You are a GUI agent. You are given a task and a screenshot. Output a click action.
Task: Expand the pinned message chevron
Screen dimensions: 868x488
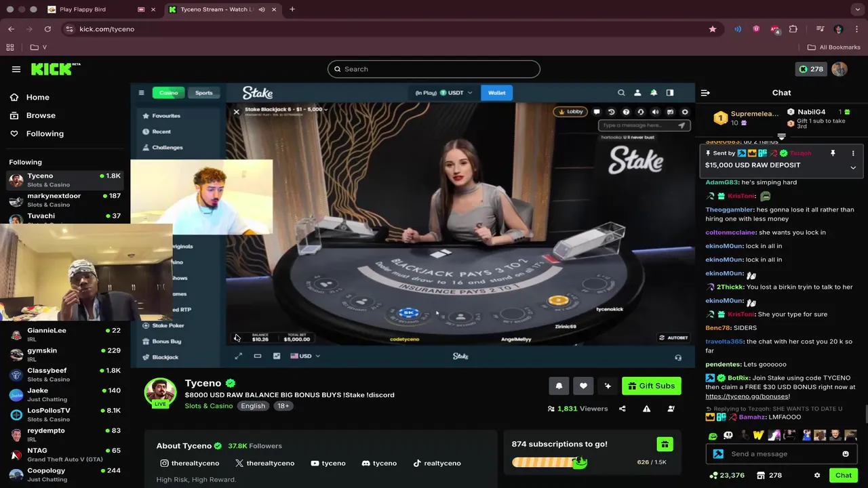pyautogui.click(x=853, y=167)
